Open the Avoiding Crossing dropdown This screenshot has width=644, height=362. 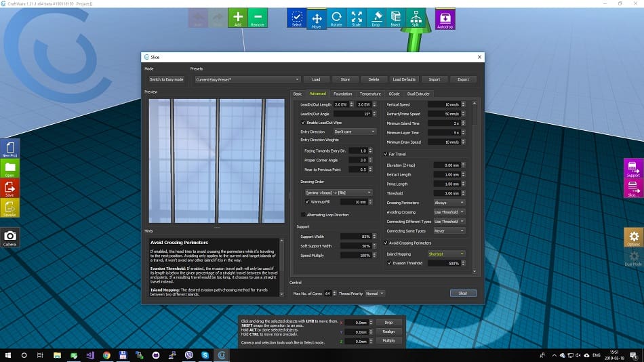tap(449, 212)
